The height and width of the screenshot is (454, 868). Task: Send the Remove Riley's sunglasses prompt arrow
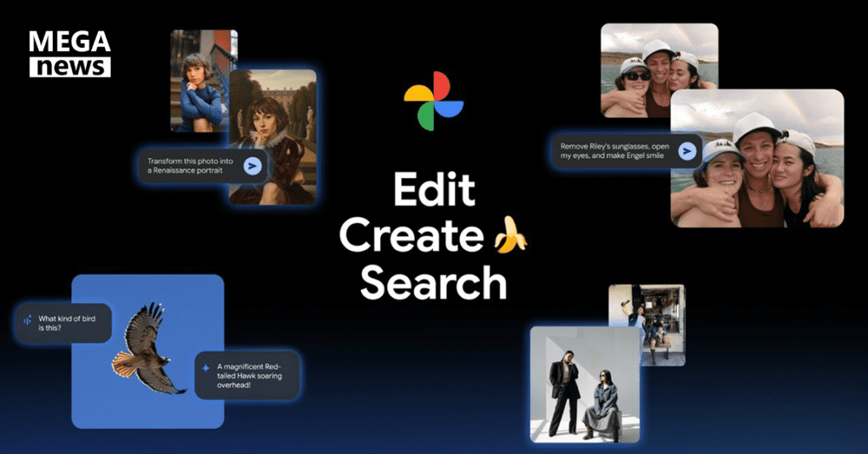point(687,151)
